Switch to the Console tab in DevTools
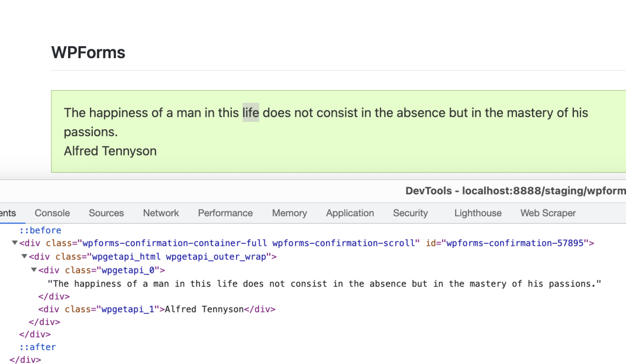Image resolution: width=626 pixels, height=364 pixels. point(52,213)
